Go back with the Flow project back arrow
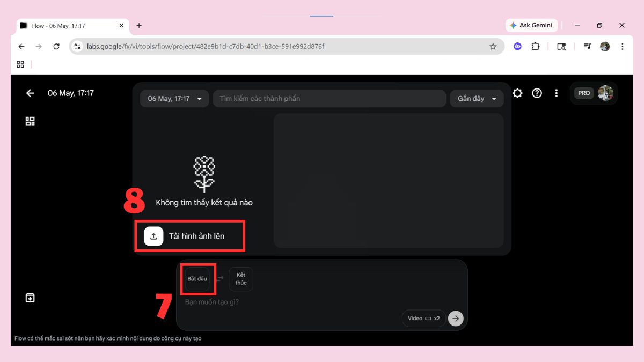Screen dimensions: 644x362 30,93
